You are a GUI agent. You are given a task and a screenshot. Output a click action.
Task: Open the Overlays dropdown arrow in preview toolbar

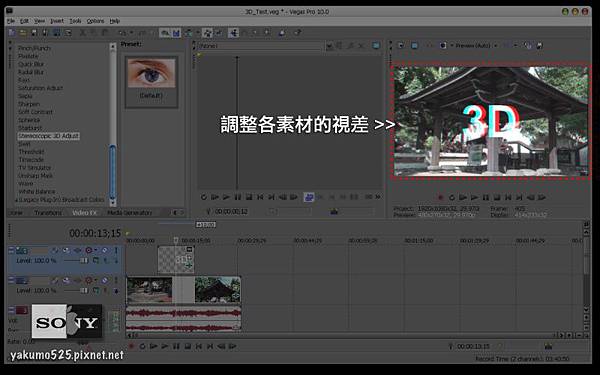tap(515, 46)
